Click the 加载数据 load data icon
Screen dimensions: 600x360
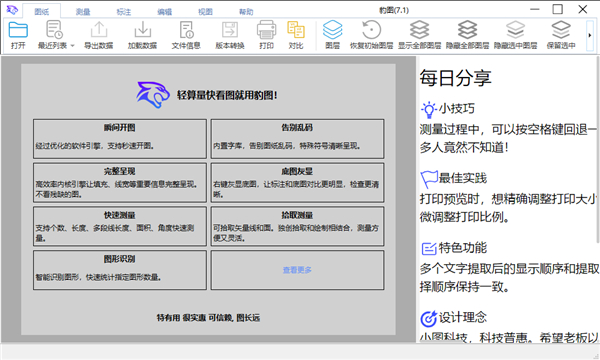[142, 30]
